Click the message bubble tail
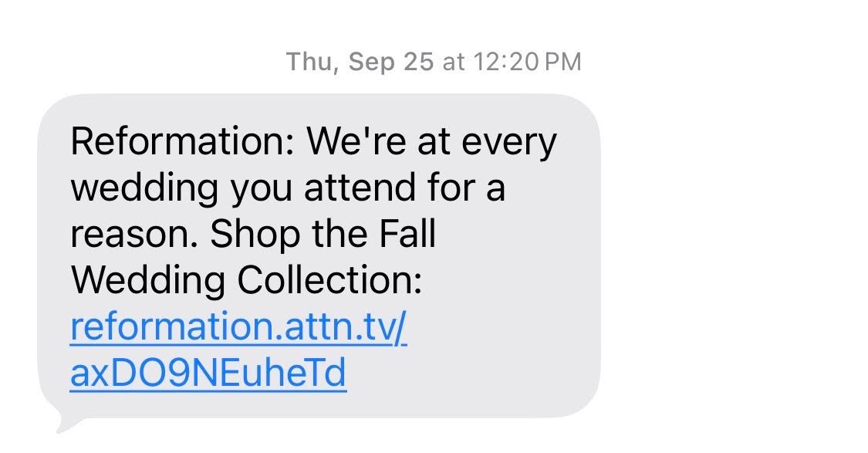Image resolution: width=868 pixels, height=453 pixels. click(x=63, y=423)
